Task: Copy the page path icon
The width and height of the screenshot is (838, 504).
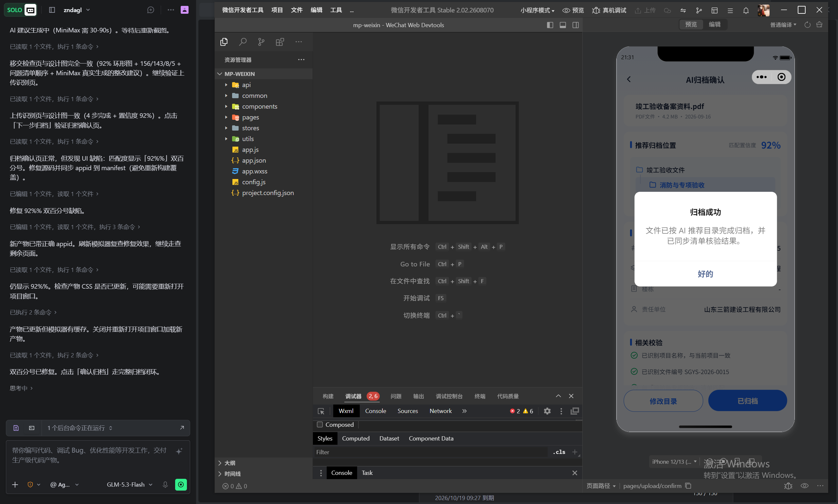Action: 688,486
